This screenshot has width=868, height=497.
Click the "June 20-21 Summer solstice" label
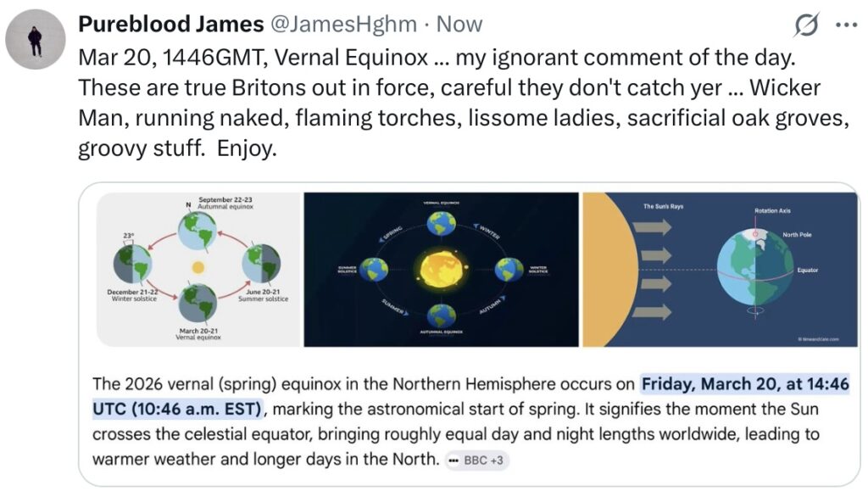pos(265,293)
